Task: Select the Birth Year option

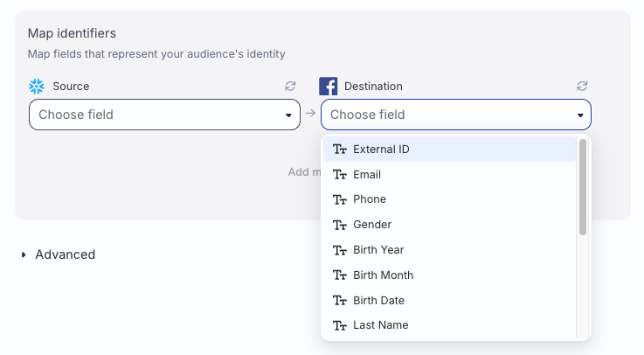Action: coord(378,250)
